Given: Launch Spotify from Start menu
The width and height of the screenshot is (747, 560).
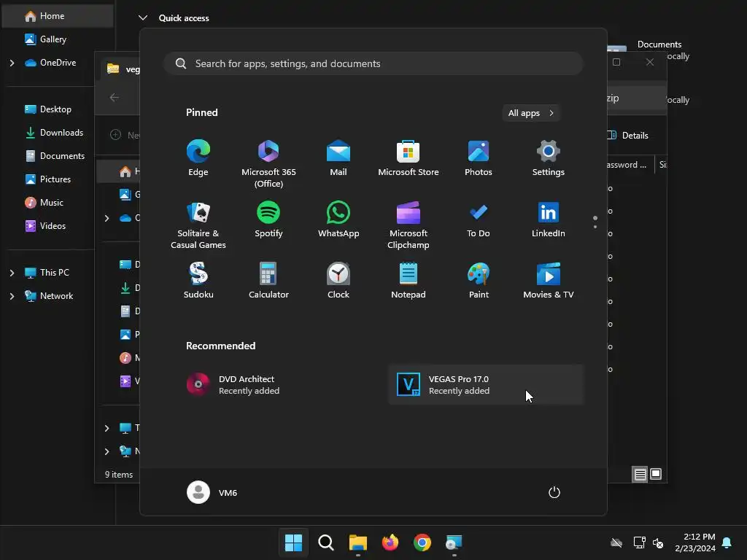Looking at the screenshot, I should [x=268, y=219].
